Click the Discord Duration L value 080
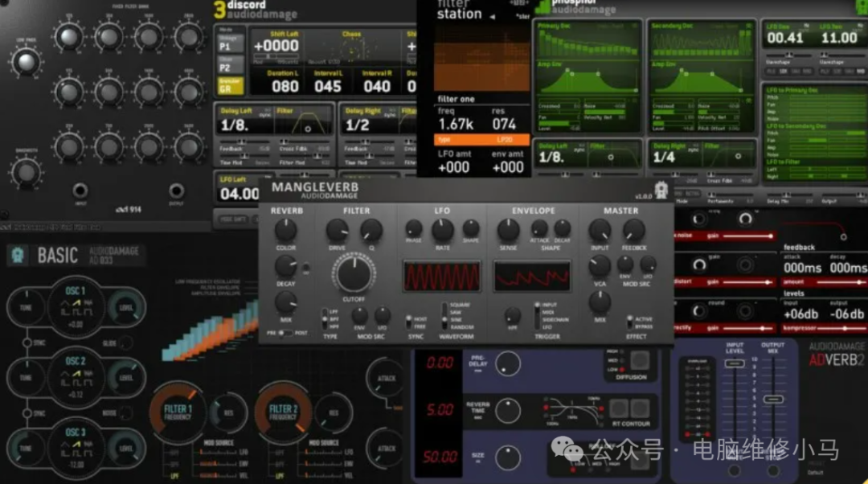Image resolution: width=868 pixels, height=484 pixels. [285, 86]
